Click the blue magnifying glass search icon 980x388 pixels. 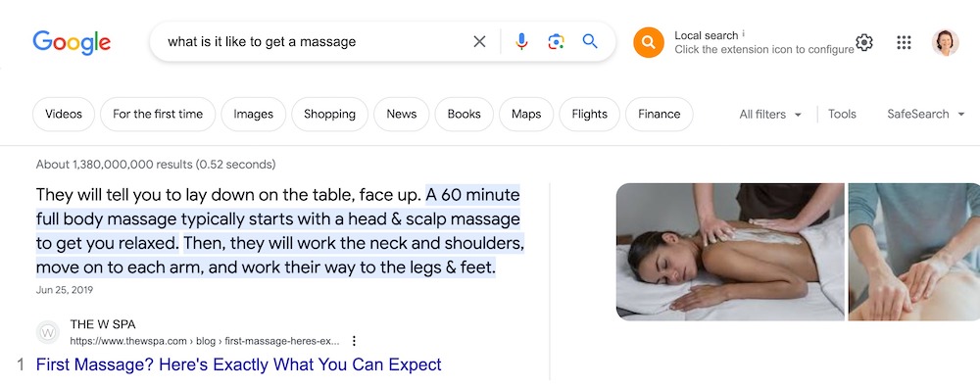[x=590, y=42]
